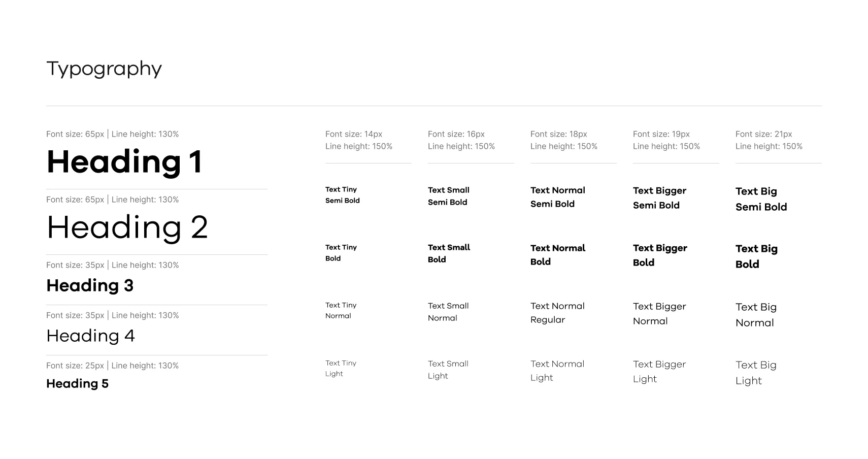This screenshot has height=459, width=868.
Task: Select the Heading 1 sample text
Action: (x=125, y=162)
